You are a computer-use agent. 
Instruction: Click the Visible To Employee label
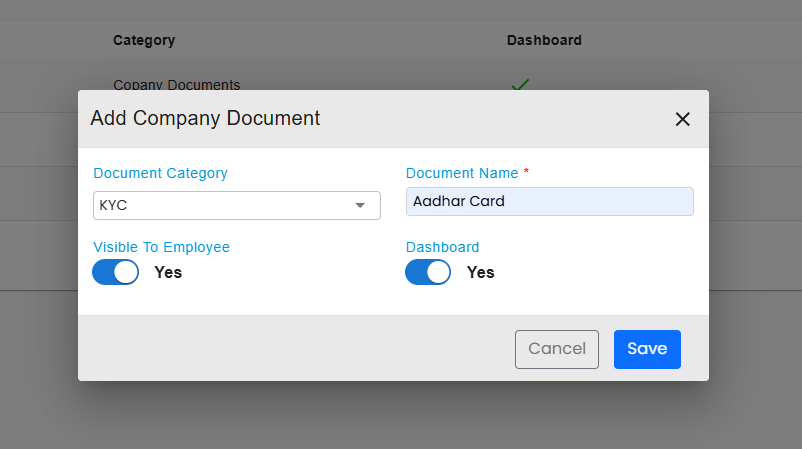coord(161,247)
